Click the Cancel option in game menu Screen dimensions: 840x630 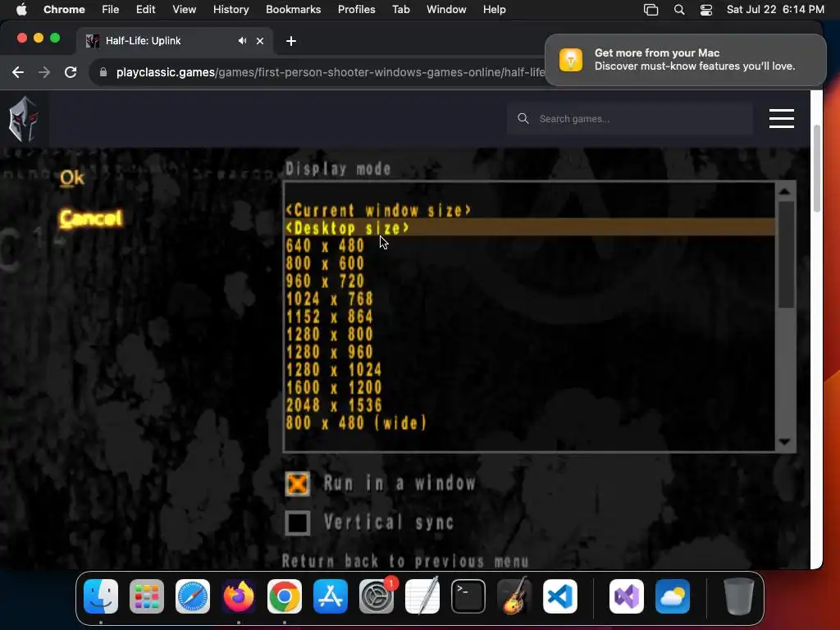click(90, 218)
